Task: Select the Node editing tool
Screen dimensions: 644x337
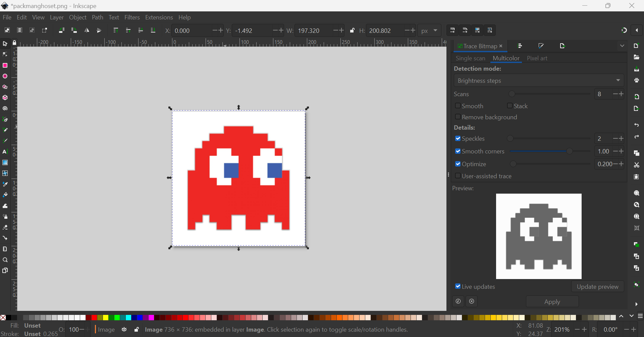Action: pyautogui.click(x=5, y=55)
